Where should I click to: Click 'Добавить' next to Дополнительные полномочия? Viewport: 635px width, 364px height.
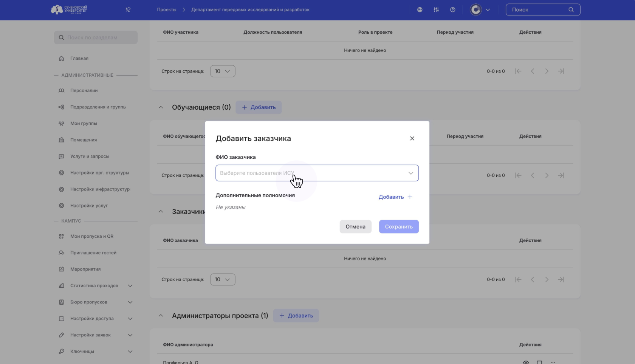click(x=395, y=197)
